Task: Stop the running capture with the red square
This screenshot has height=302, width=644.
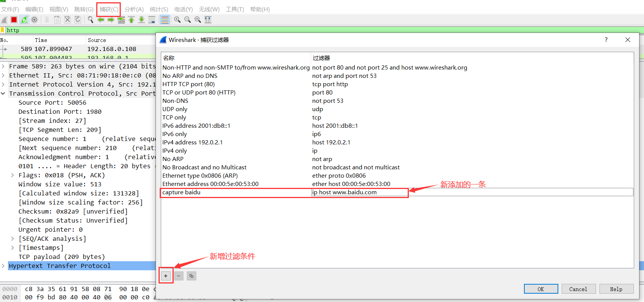Action: pos(14,20)
